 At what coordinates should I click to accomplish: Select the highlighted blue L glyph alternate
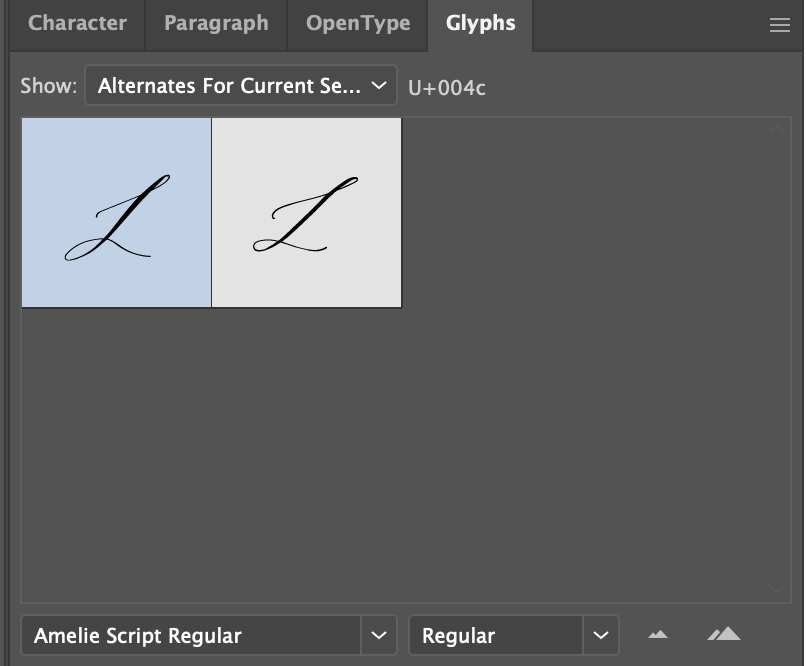[116, 213]
